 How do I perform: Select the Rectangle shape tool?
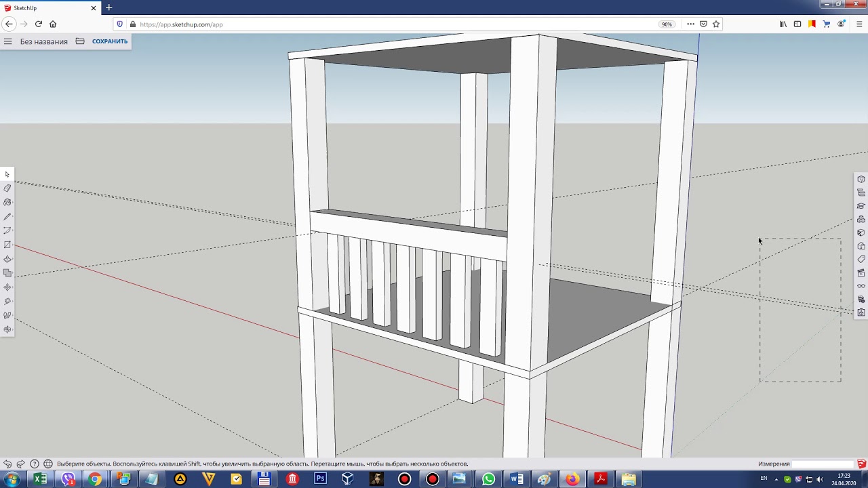pyautogui.click(x=7, y=245)
